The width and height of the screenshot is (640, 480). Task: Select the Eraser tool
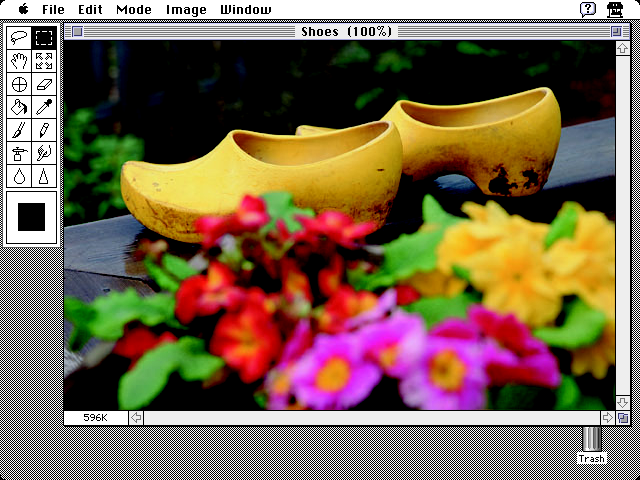tap(43, 84)
